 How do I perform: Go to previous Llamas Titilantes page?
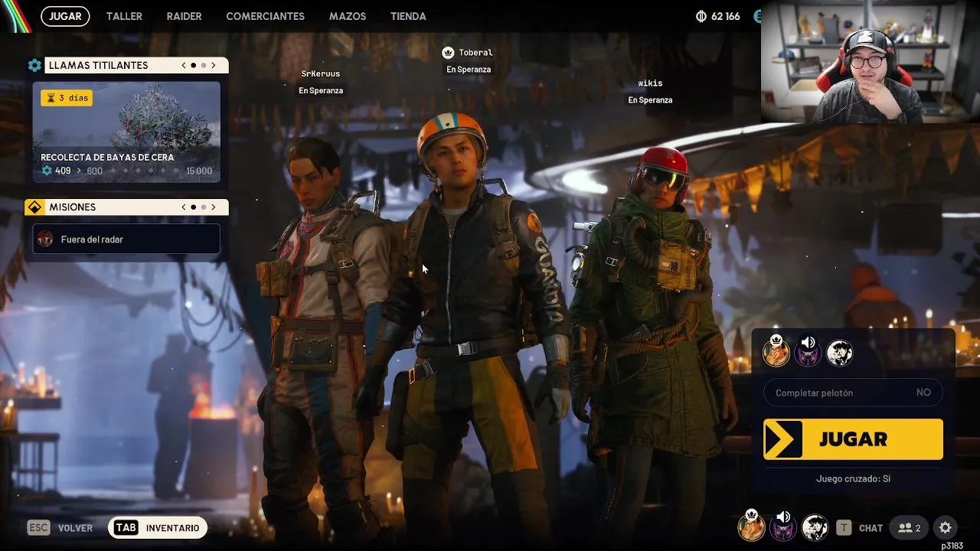tap(184, 66)
